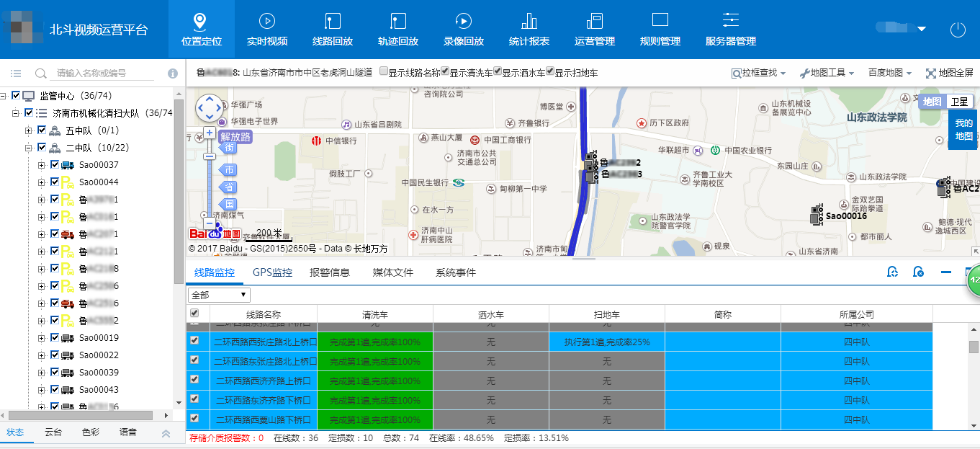
Task: Open the 实时视频 live video module
Action: [x=266, y=29]
